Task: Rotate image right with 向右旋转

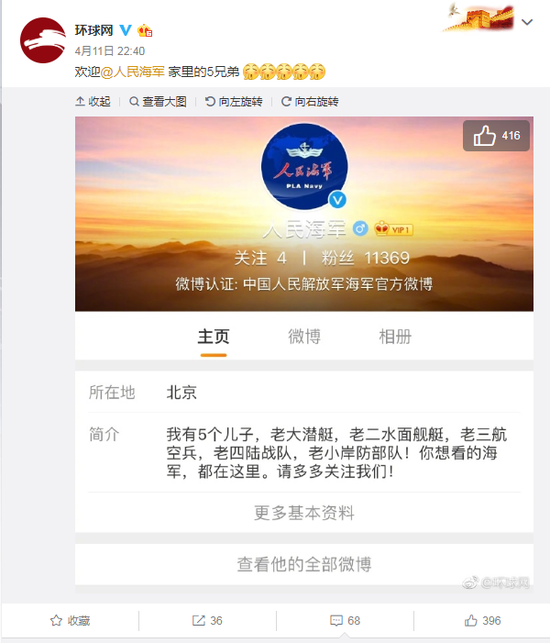Action: pyautogui.click(x=310, y=101)
